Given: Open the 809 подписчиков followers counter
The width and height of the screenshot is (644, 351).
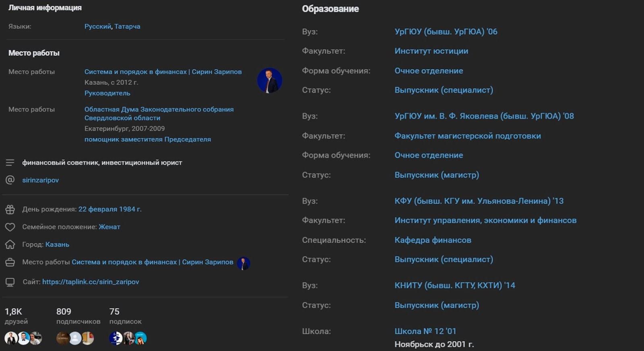Looking at the screenshot, I should 78,316.
